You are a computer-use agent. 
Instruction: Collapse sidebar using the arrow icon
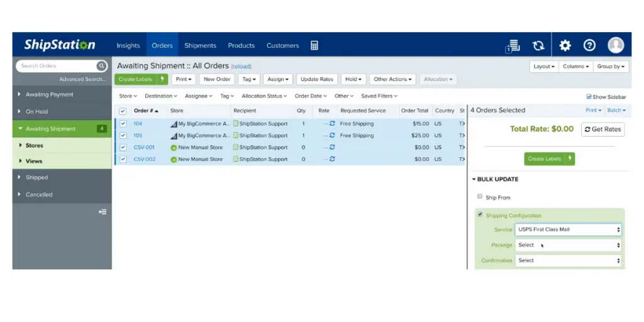coord(103,212)
